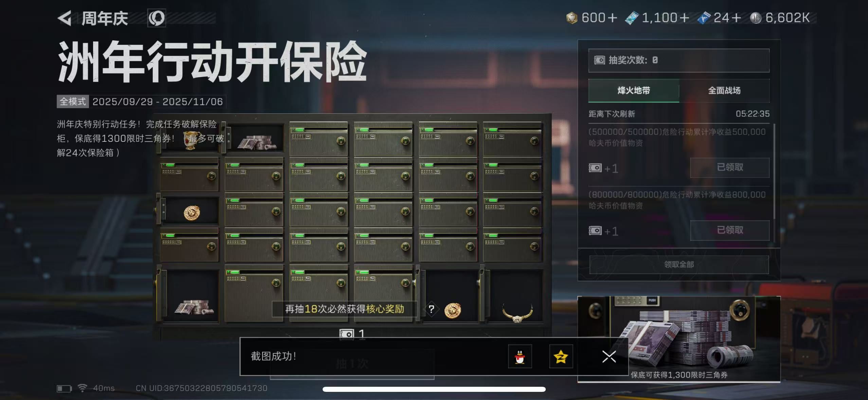Screen dimensions: 868x400
Task: Tap the 1,100+ triangle ticket icon
Action: click(x=632, y=18)
